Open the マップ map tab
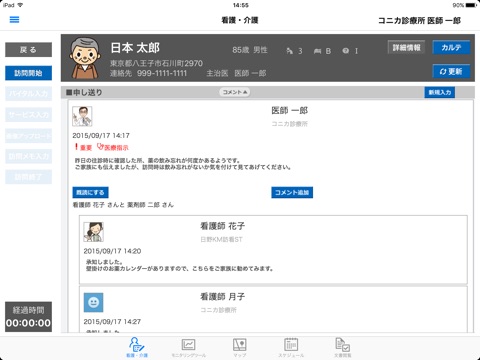The width and height of the screenshot is (480, 360). tap(239, 347)
